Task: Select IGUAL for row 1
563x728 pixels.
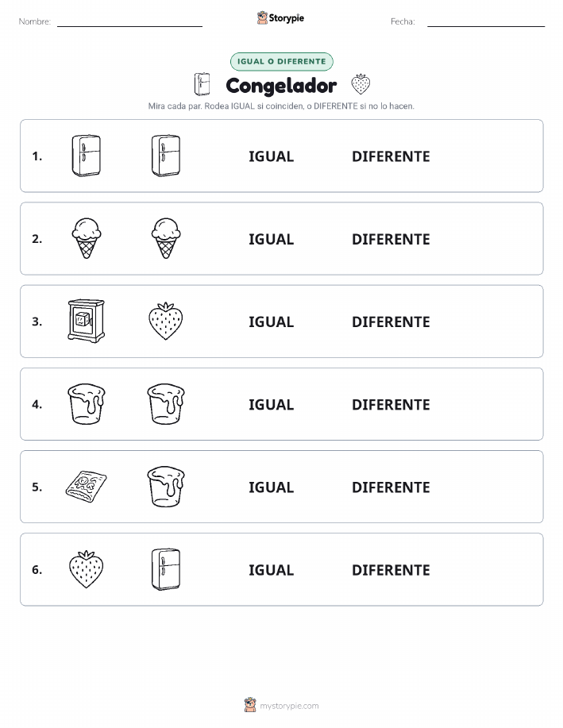Action: click(272, 156)
